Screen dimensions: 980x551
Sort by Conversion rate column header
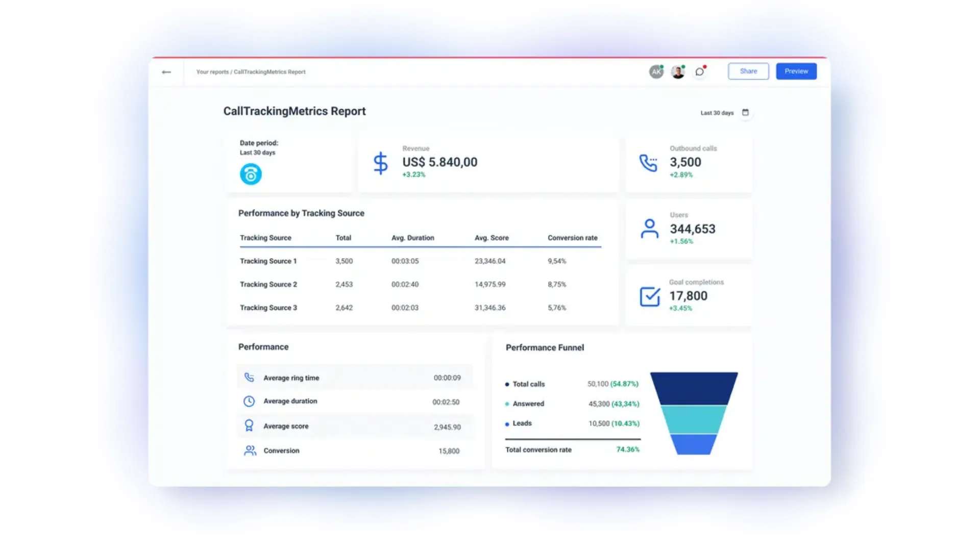(572, 238)
